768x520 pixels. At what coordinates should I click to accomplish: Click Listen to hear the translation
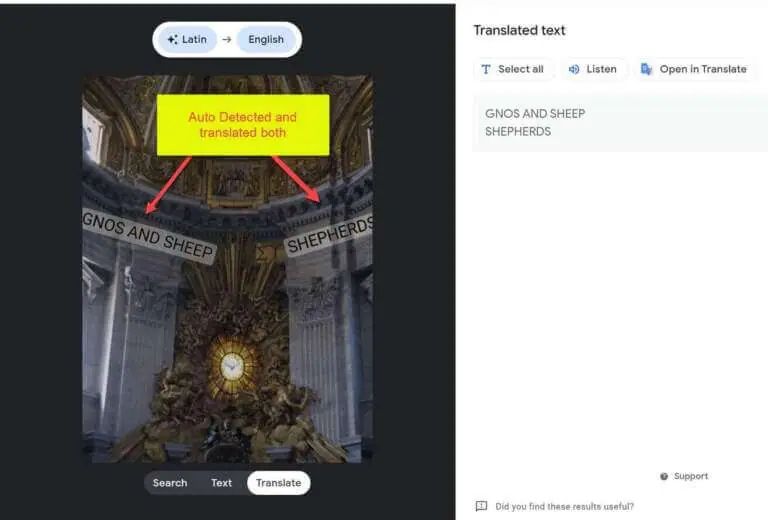click(593, 70)
